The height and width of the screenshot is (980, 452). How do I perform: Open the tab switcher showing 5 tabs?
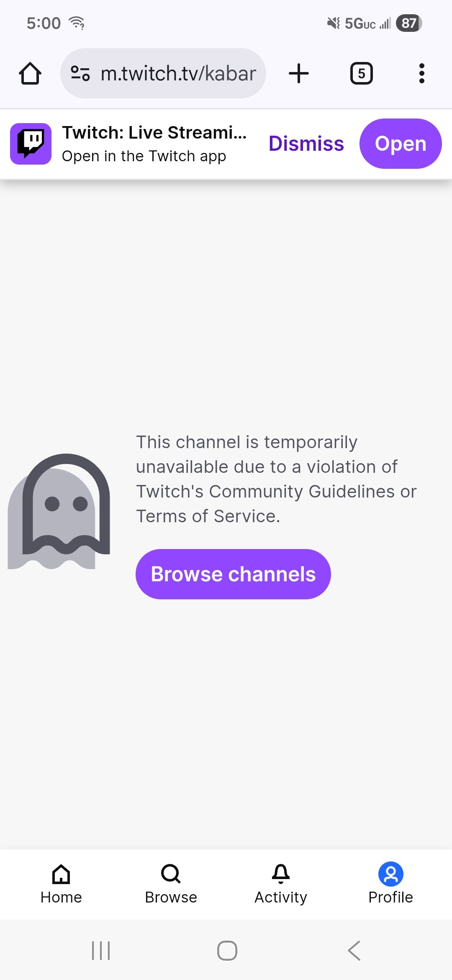pos(361,73)
